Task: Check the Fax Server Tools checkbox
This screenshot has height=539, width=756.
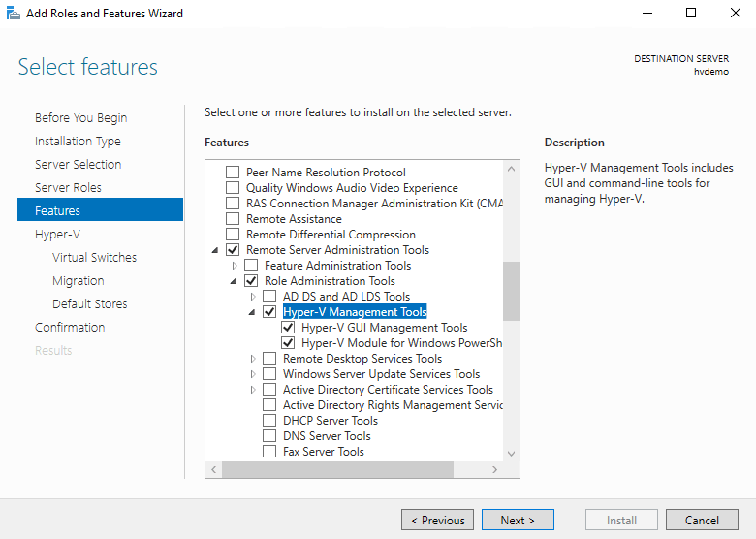Action: pos(269,451)
